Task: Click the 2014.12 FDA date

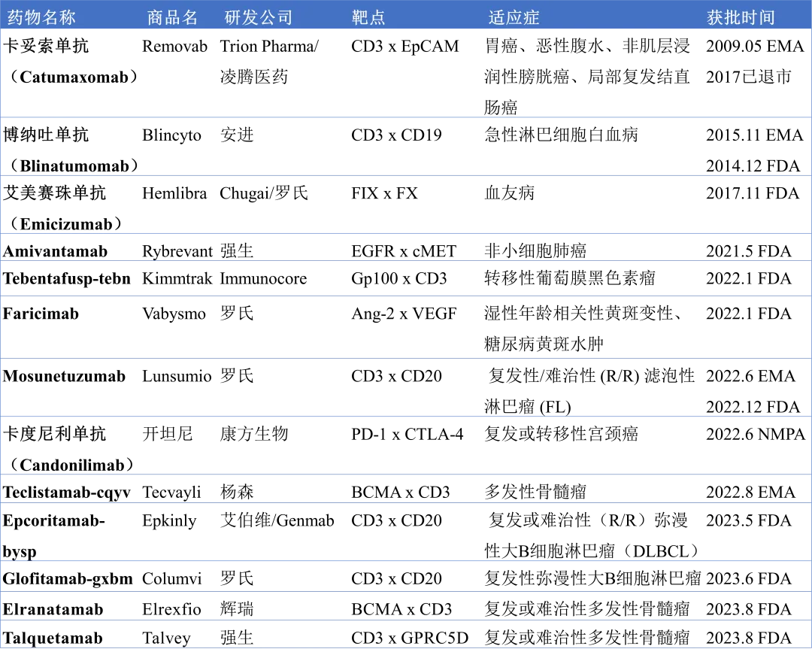Action: click(753, 165)
